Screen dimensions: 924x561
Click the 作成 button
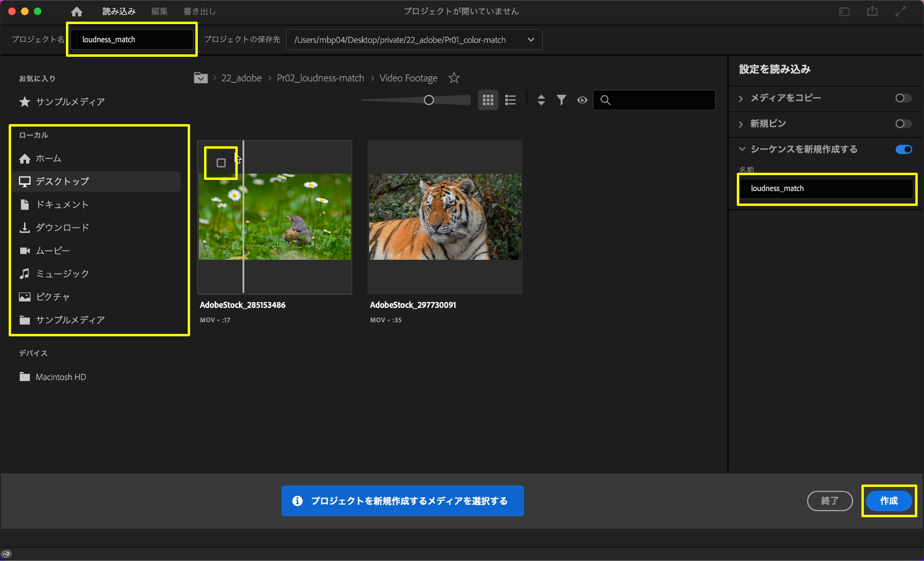(x=888, y=501)
